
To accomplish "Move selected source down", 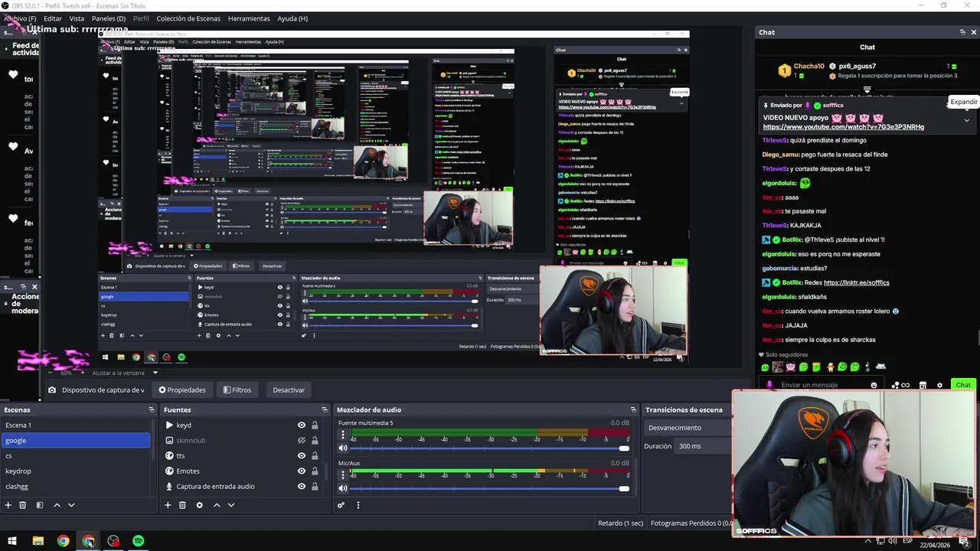I will (231, 505).
